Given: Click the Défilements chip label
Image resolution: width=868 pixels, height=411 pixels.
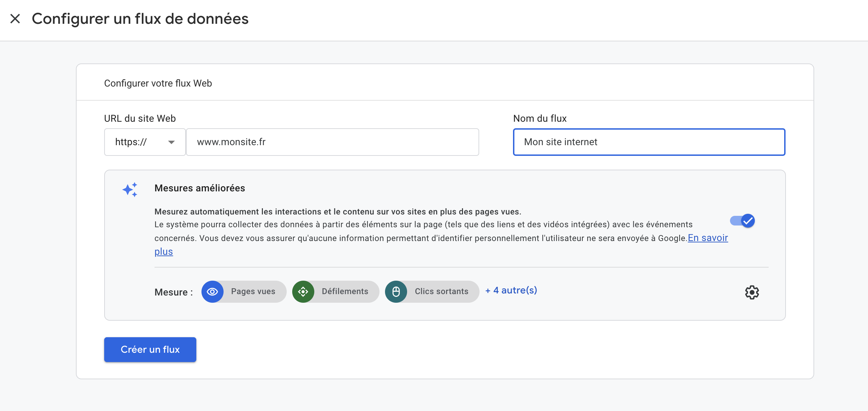Looking at the screenshot, I should pos(345,291).
